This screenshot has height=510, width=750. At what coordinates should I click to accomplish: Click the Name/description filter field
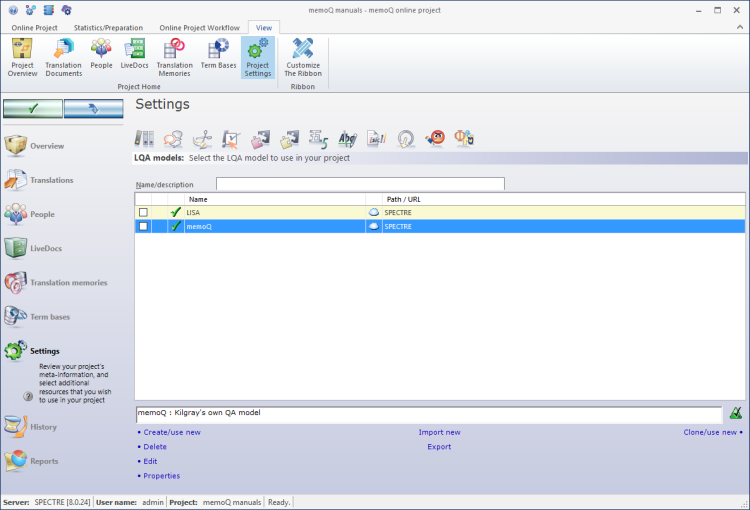[360, 184]
